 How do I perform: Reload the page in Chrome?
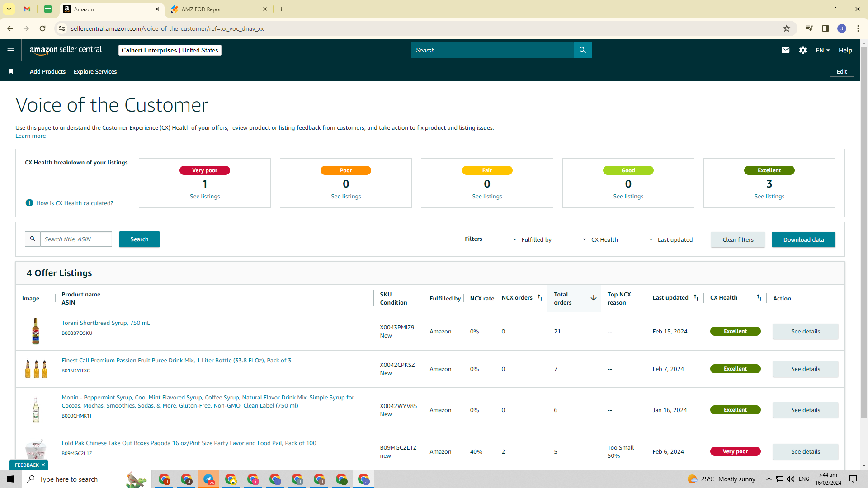[x=42, y=28]
